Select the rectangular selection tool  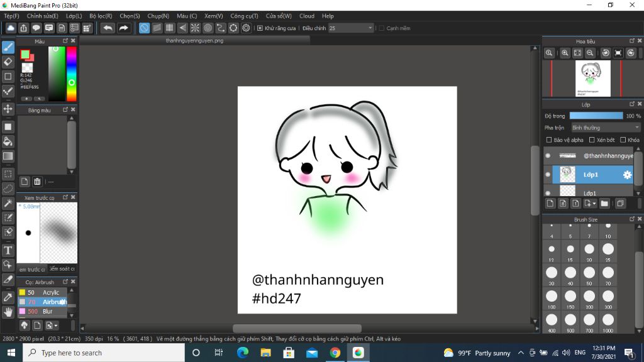[8, 173]
